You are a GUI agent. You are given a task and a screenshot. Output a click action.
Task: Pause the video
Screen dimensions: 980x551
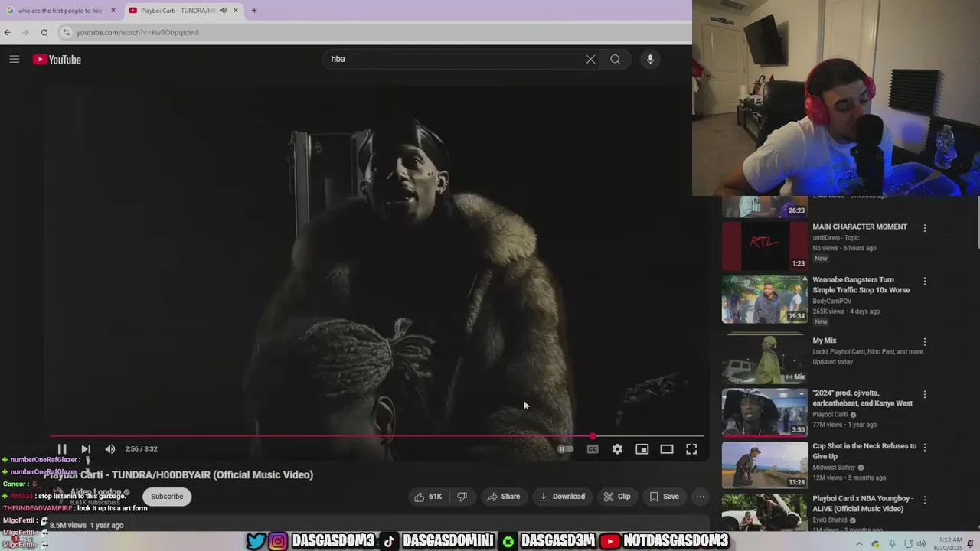pyautogui.click(x=62, y=449)
